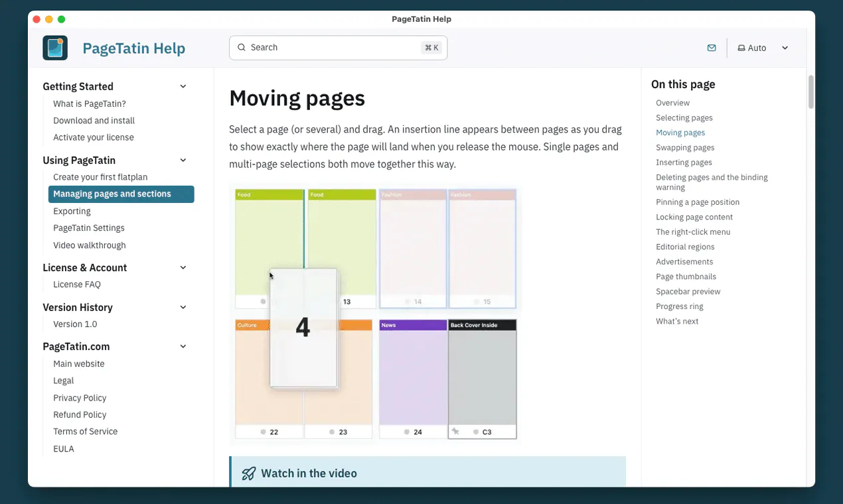Click the rocket icon beside Watch in the video

tap(249, 473)
